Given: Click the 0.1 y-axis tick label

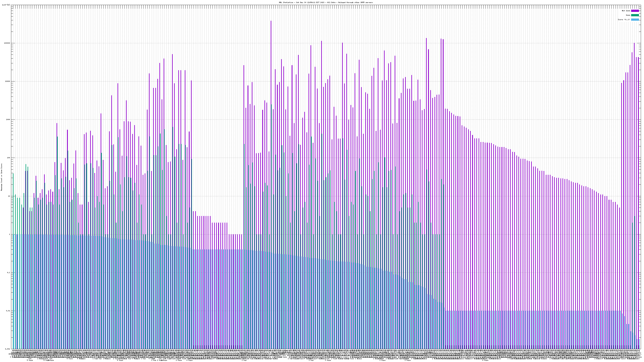Looking at the screenshot, I should [9, 273].
